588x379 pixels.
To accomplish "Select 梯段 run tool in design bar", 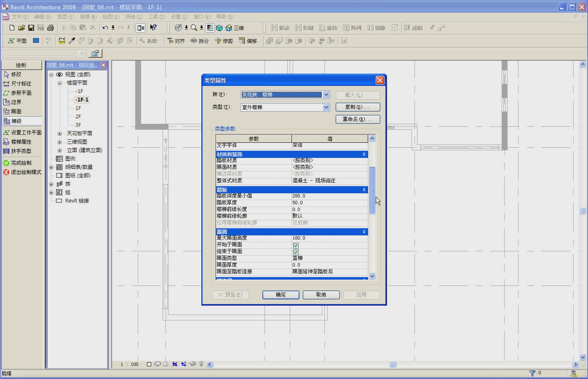I will click(21, 121).
